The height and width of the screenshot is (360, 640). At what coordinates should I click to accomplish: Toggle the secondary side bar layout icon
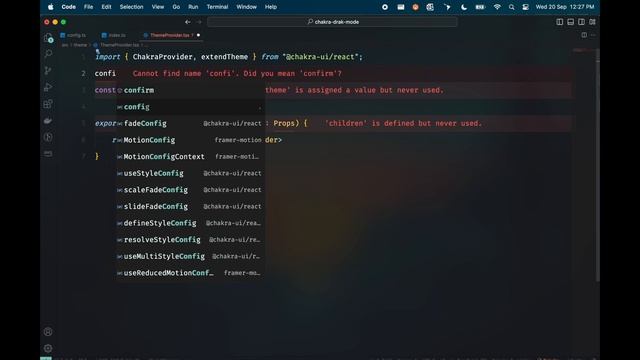click(581, 22)
